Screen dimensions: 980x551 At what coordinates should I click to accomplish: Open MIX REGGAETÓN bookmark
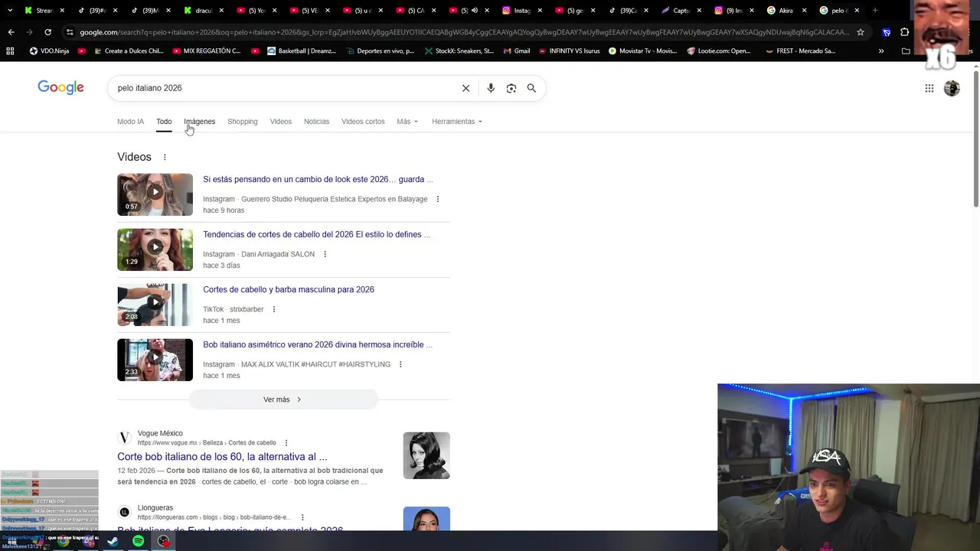tap(207, 51)
